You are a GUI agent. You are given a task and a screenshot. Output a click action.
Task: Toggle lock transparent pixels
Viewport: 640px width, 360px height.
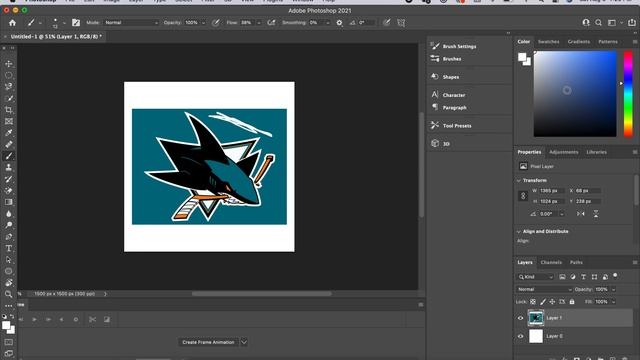pyautogui.click(x=533, y=302)
